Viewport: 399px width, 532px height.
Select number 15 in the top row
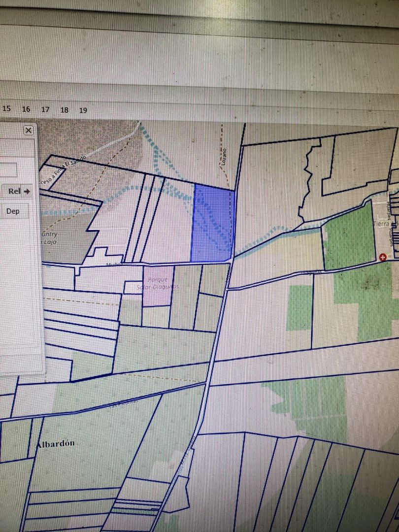pyautogui.click(x=7, y=109)
